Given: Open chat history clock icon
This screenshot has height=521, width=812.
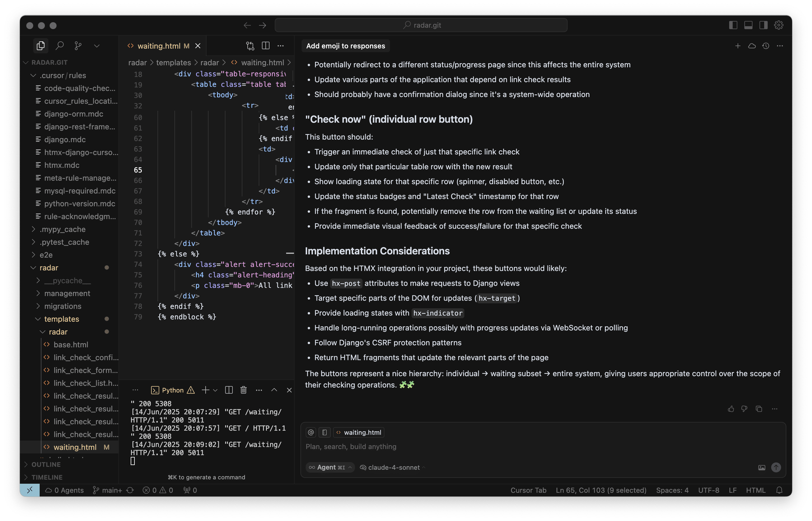Looking at the screenshot, I should [766, 46].
